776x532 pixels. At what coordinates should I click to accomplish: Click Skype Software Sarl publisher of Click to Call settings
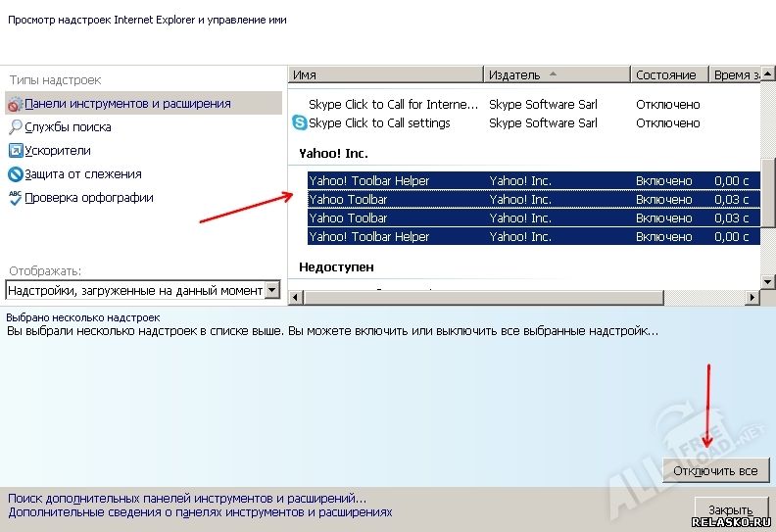[x=543, y=123]
